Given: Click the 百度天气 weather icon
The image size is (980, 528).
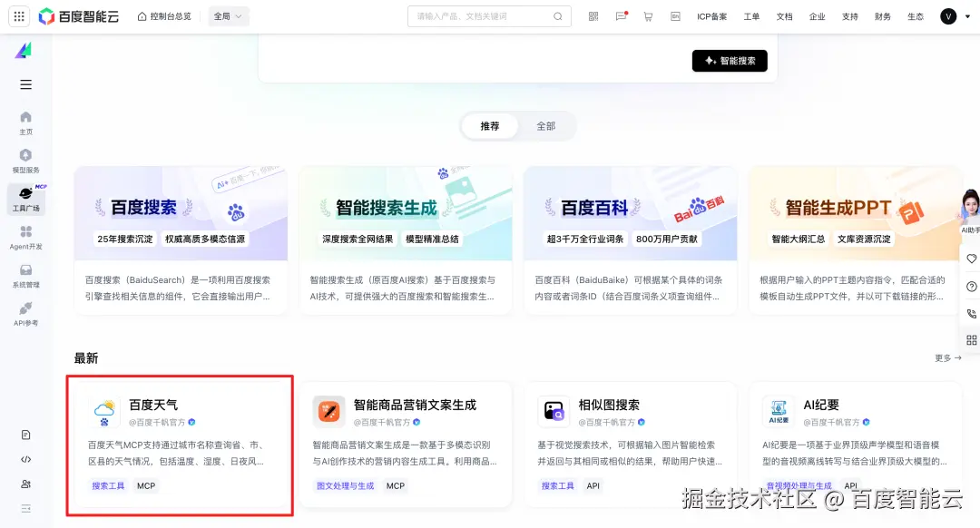Looking at the screenshot, I should point(104,413).
